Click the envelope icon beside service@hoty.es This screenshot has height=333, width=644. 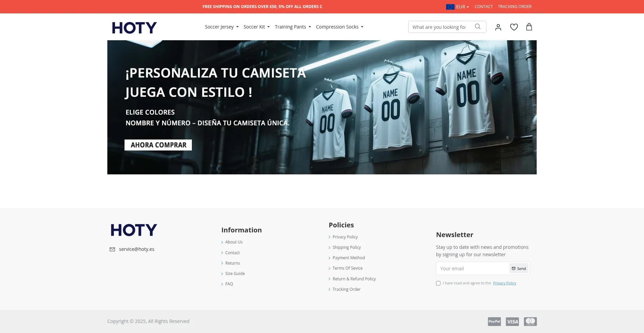coord(112,249)
